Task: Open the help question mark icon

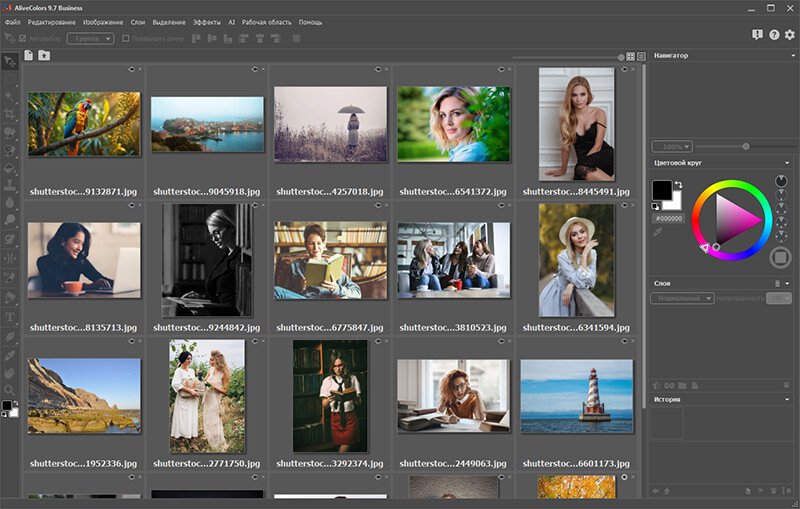Action: [x=774, y=35]
